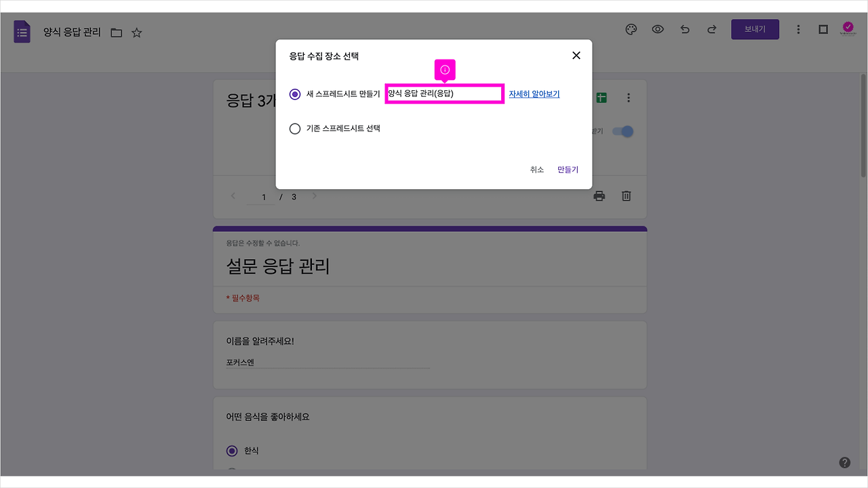Image resolution: width=868 pixels, height=488 pixels.
Task: Go to the next response page
Action: tap(314, 196)
